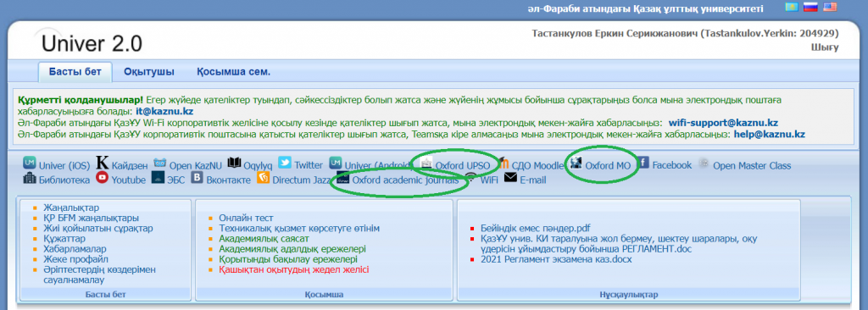Open the Онлайн тест link

[x=246, y=219]
